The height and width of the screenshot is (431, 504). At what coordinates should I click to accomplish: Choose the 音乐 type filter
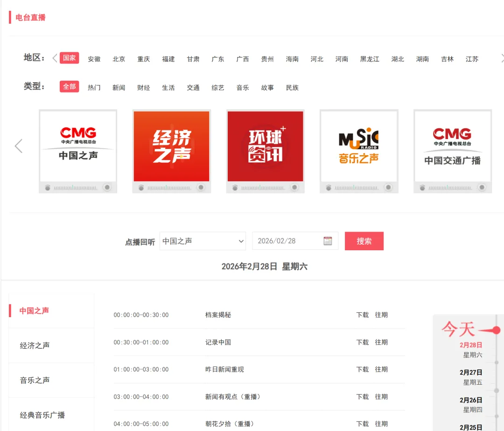click(243, 87)
